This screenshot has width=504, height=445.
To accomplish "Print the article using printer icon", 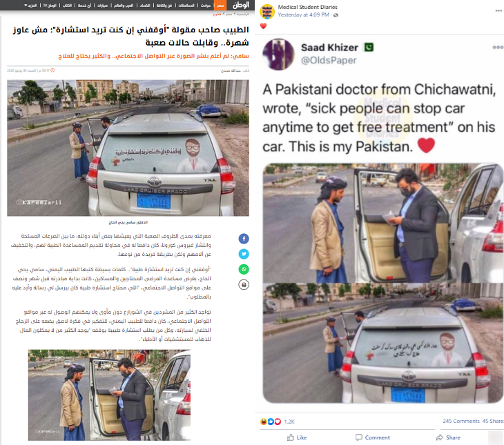I will point(244,285).
